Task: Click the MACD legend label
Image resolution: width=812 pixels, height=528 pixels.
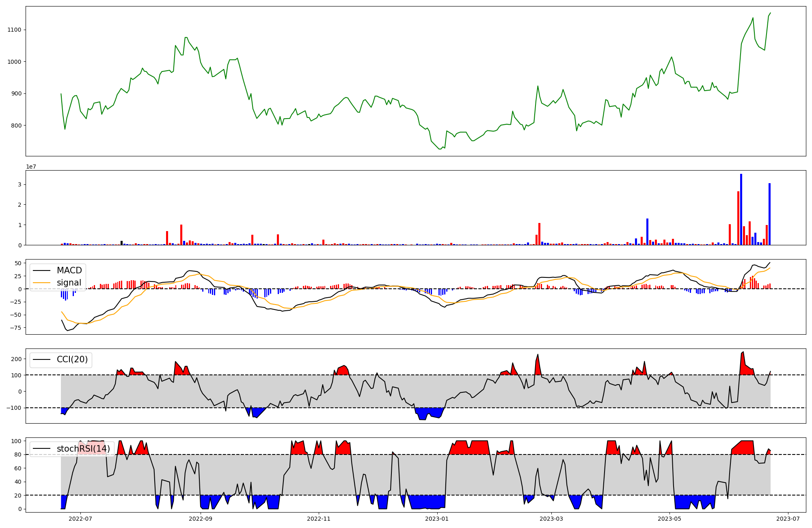Action: 69,270
